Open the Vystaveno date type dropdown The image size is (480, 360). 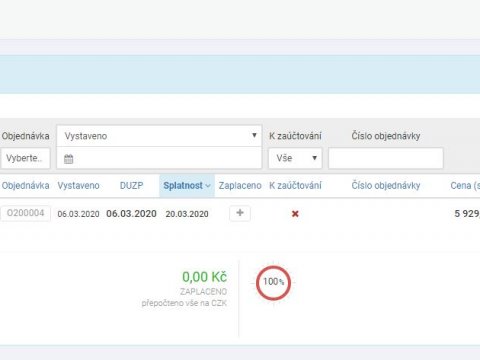[x=159, y=136]
